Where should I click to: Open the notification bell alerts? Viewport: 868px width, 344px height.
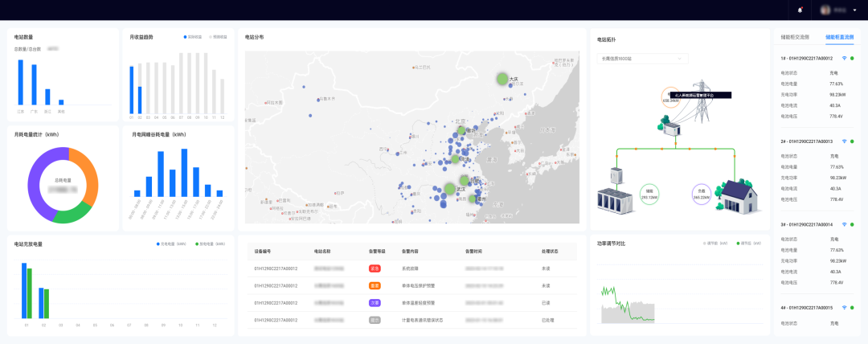pos(800,10)
